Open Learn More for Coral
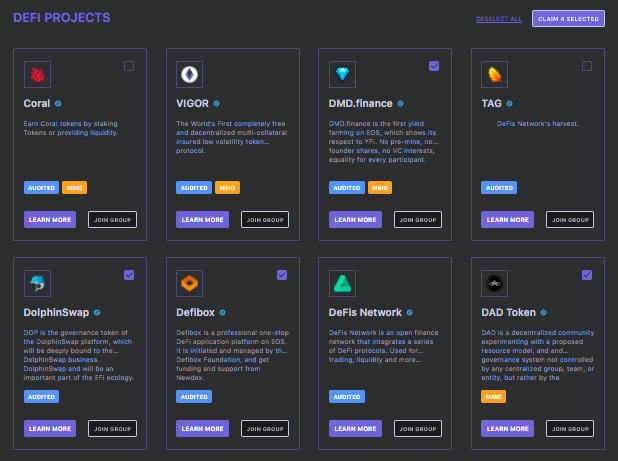The height and width of the screenshot is (461, 618). click(x=50, y=219)
